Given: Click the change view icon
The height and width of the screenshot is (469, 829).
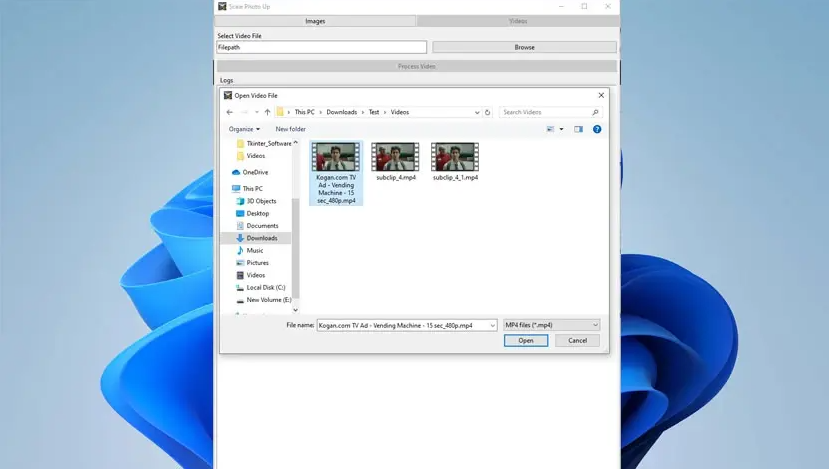Looking at the screenshot, I should 550,129.
